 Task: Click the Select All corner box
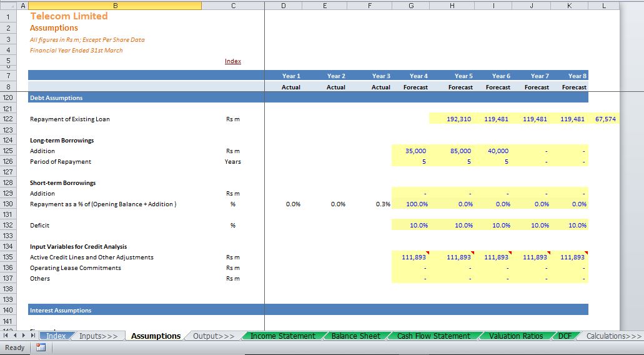coord(7,6)
